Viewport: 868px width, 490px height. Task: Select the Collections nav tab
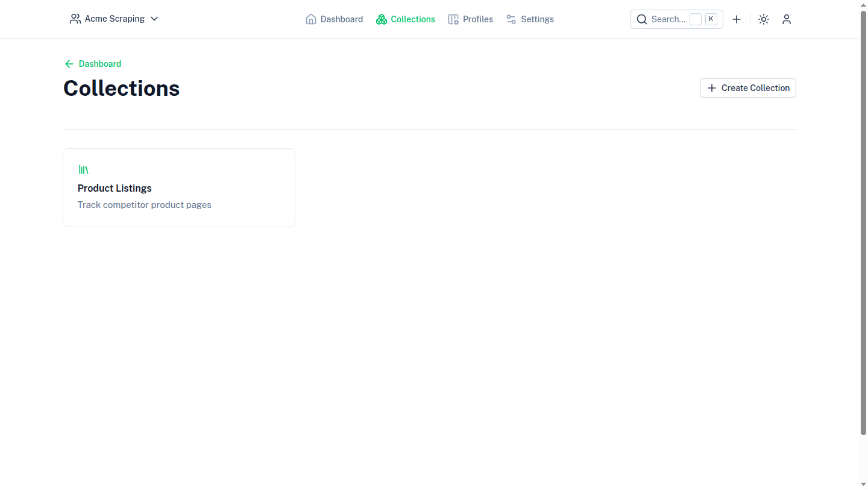(406, 19)
